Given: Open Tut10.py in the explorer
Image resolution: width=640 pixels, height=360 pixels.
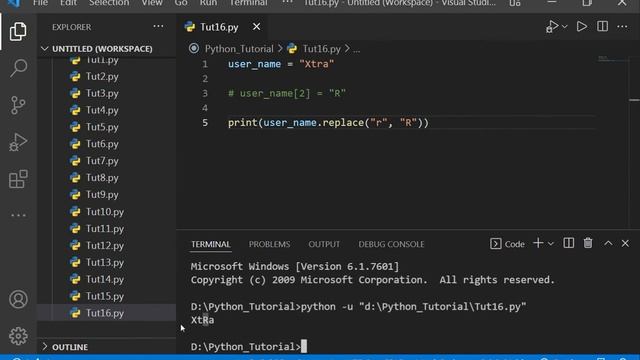Looking at the screenshot, I should 104,212.
